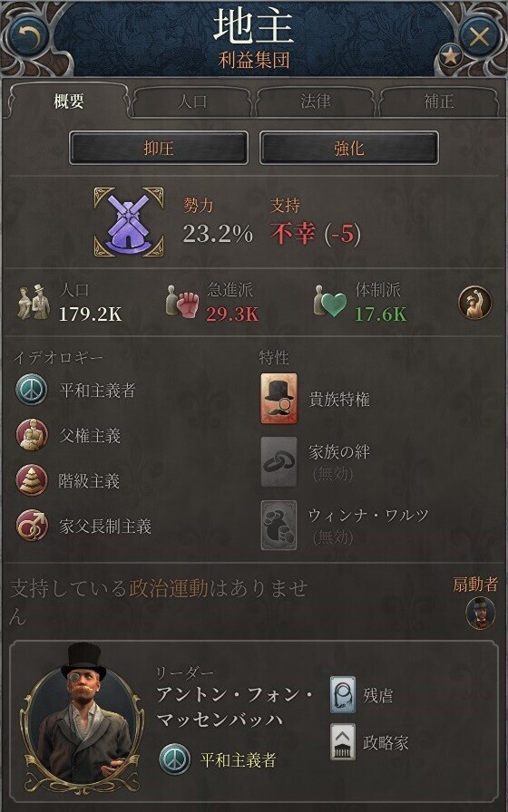The width and height of the screenshot is (508, 812).
Task: Open the 政治運動 highlighted link
Action: 169,589
